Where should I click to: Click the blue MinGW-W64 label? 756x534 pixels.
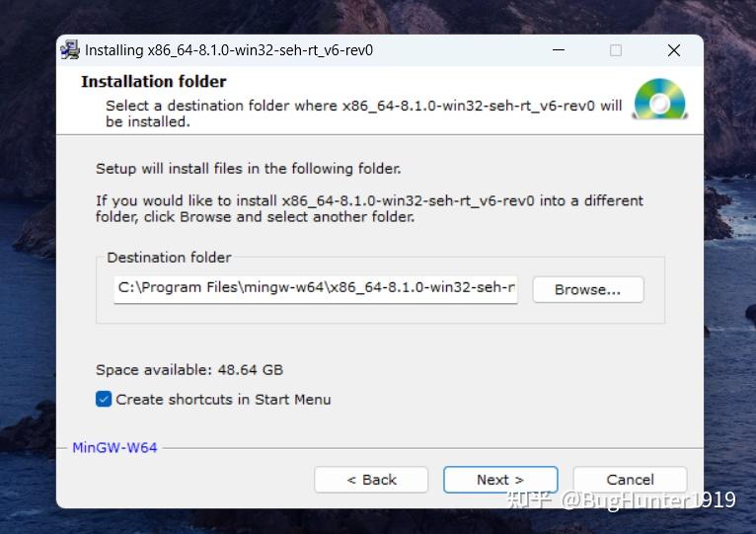coord(114,447)
